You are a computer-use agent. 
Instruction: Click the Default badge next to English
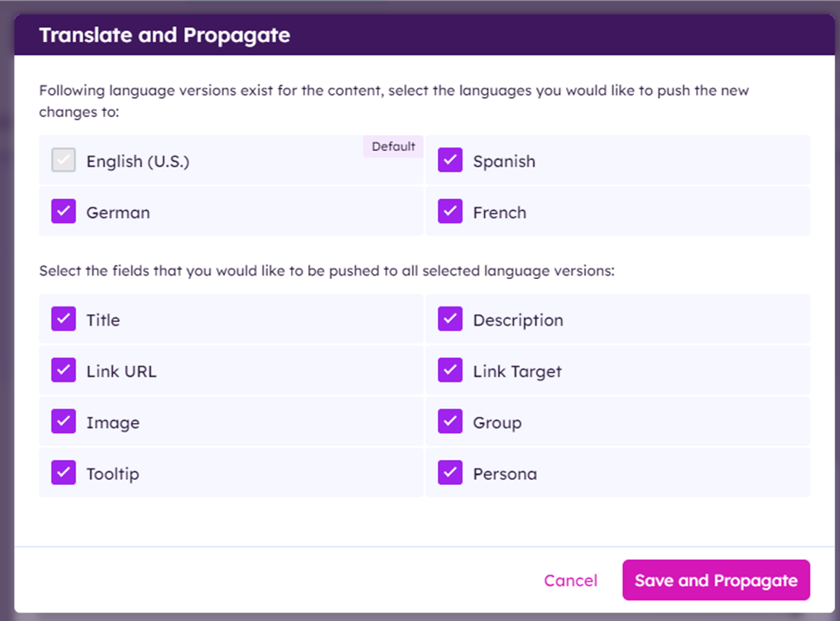[x=393, y=146]
